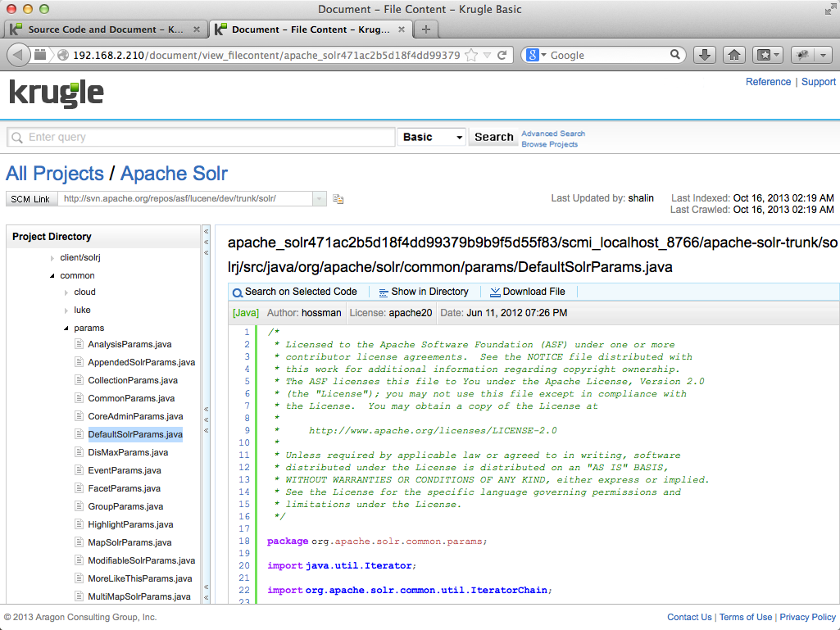
Task: Click the Krugle logo
Action: point(57,94)
